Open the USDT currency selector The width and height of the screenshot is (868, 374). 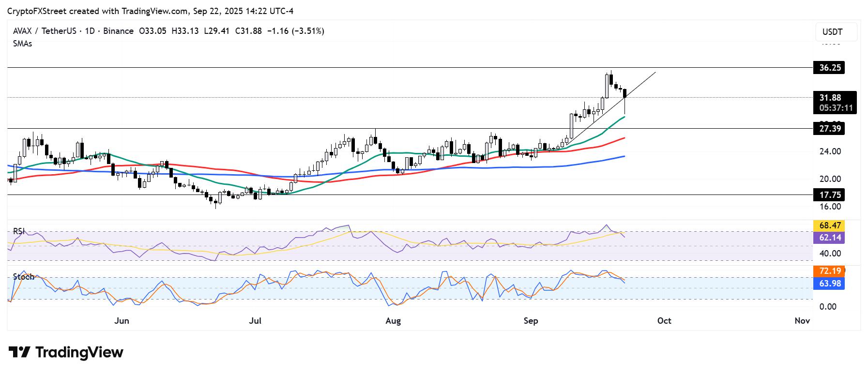(x=836, y=32)
